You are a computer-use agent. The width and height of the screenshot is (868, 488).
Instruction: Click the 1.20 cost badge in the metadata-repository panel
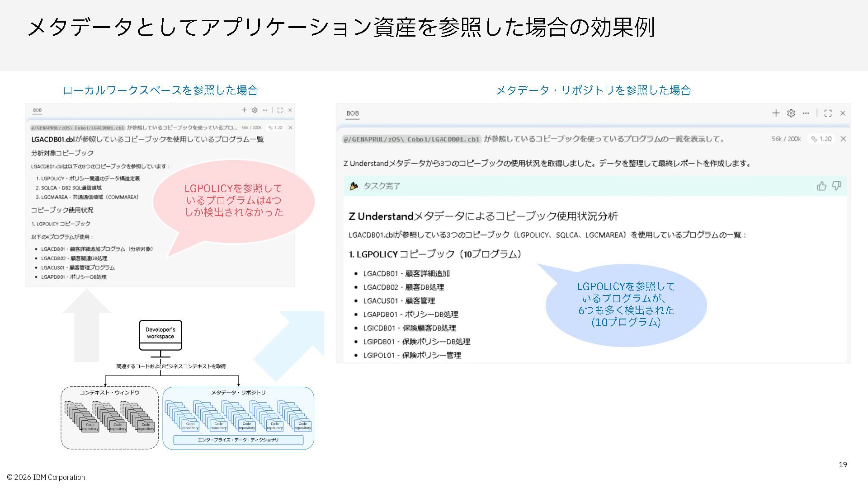point(821,139)
